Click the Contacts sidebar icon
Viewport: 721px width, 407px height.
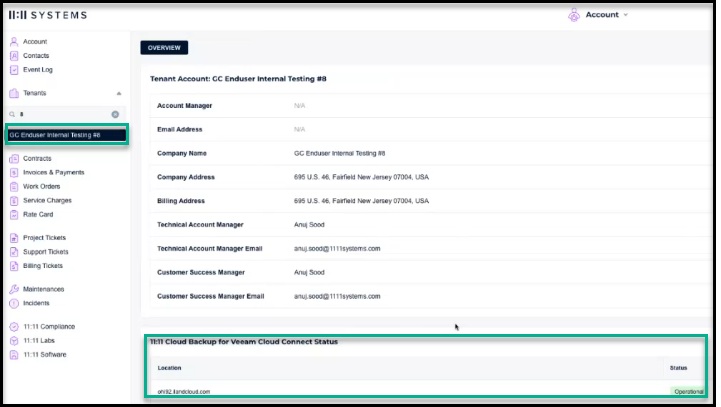14,56
